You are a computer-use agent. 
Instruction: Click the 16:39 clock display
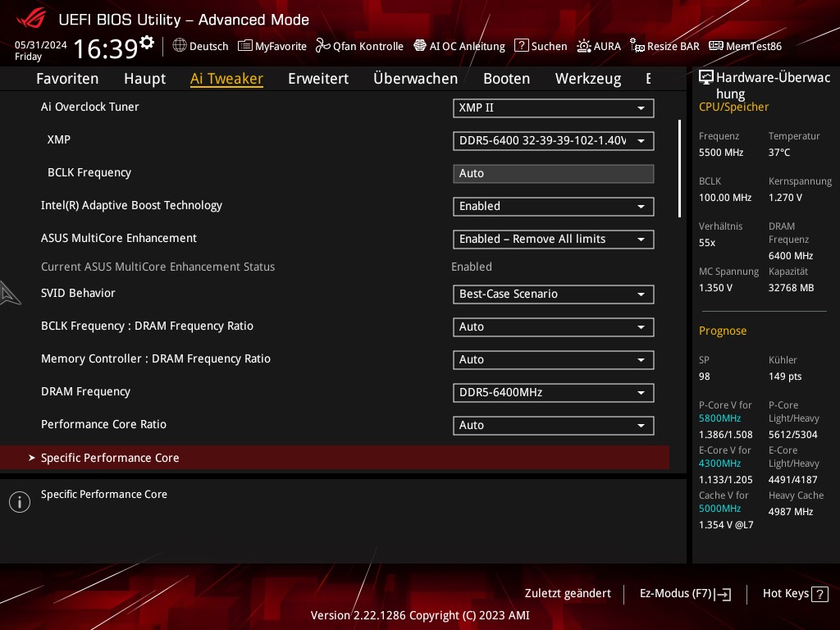point(106,48)
